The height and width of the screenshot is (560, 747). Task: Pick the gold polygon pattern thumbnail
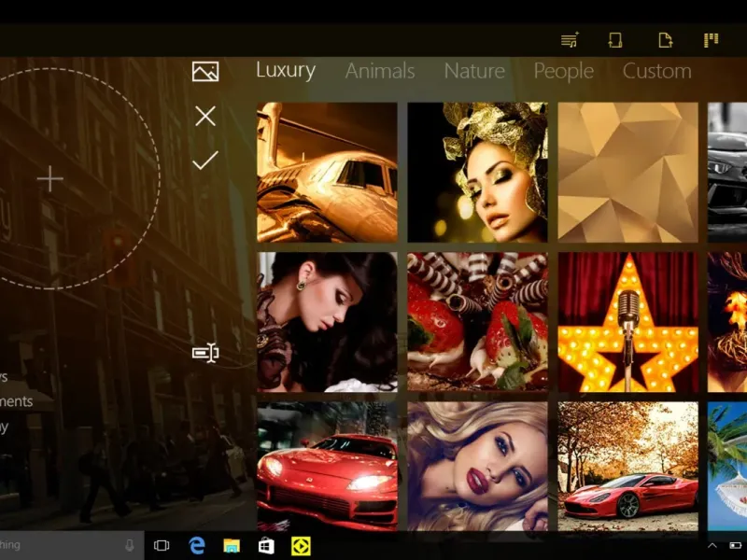[627, 173]
